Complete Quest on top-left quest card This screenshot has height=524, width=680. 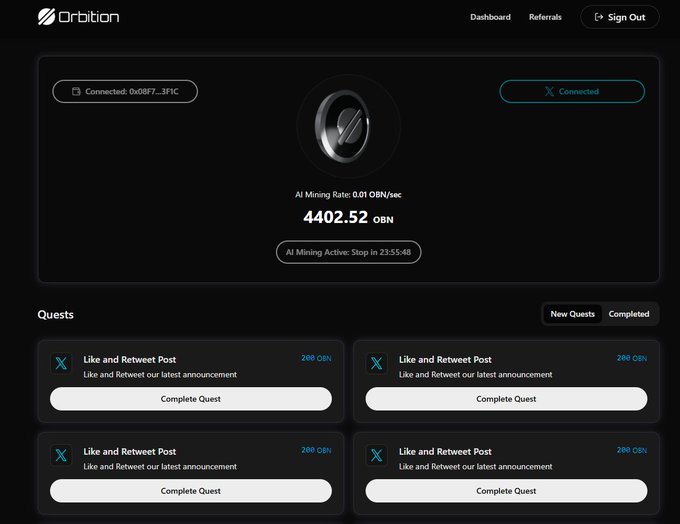pos(191,399)
